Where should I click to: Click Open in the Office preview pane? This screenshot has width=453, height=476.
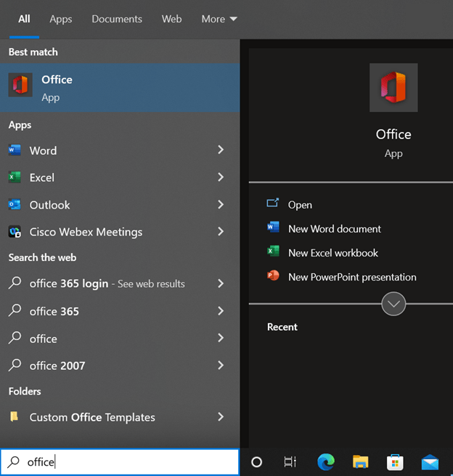point(300,205)
